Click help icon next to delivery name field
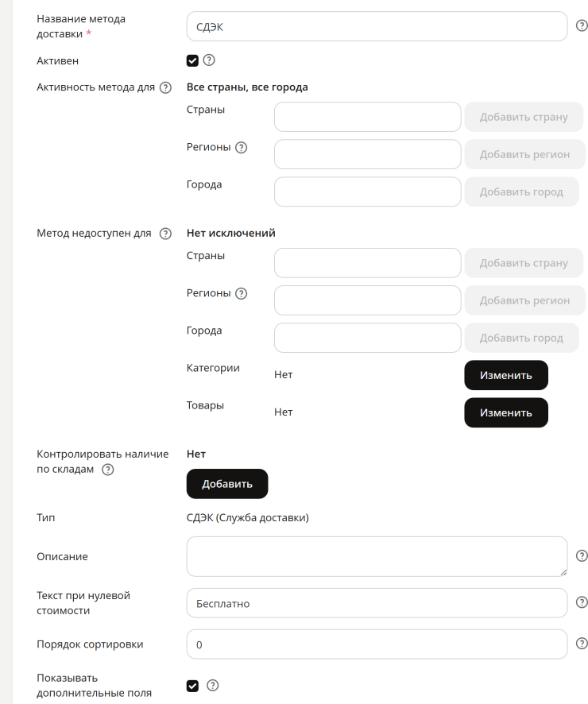This screenshot has height=704, width=588. (x=582, y=26)
